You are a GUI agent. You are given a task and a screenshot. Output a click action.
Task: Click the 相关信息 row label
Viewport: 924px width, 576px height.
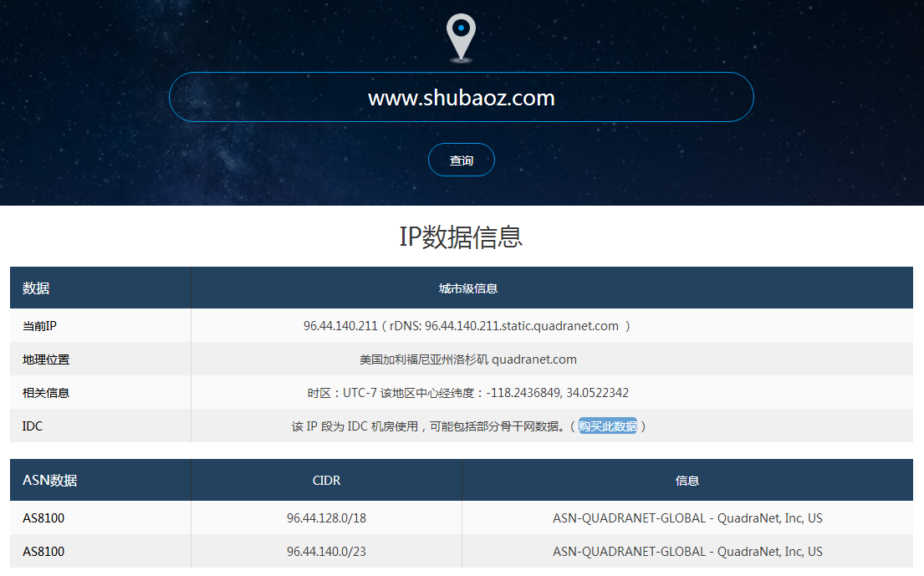(x=46, y=393)
